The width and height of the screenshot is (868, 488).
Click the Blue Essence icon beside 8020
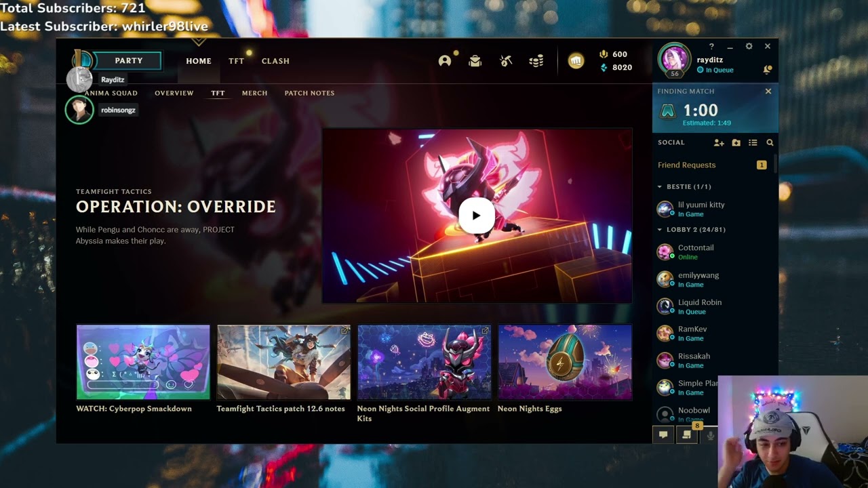604,68
